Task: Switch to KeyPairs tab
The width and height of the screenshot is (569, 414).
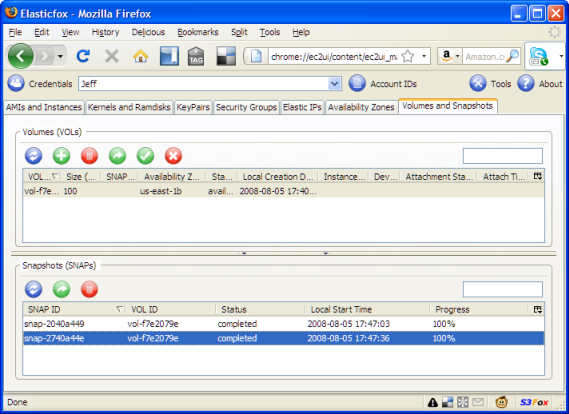Action: coord(193,107)
